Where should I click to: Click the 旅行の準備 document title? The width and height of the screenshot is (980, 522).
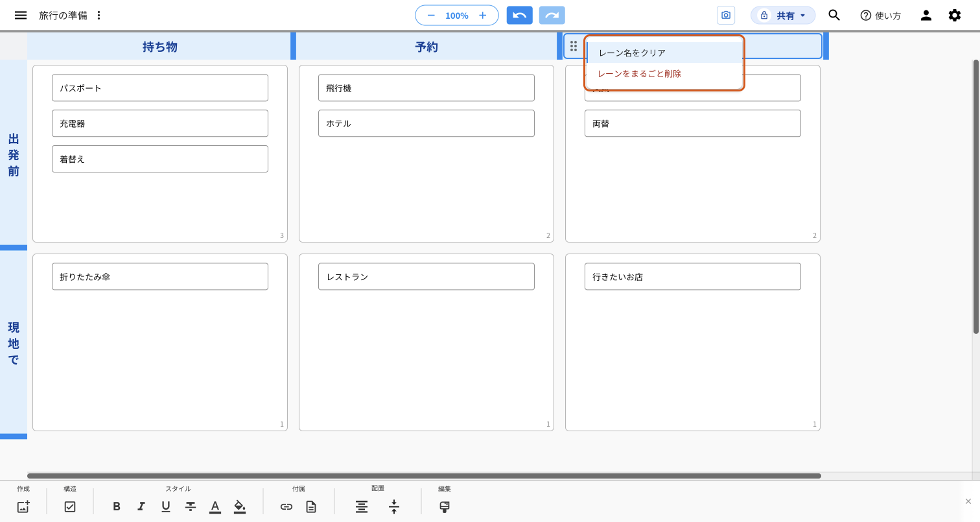point(63,15)
